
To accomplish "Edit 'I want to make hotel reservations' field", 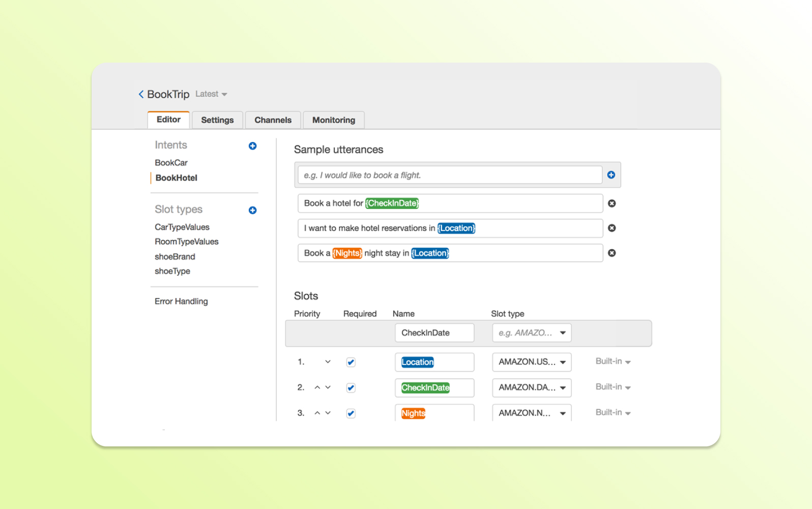I will (x=450, y=228).
